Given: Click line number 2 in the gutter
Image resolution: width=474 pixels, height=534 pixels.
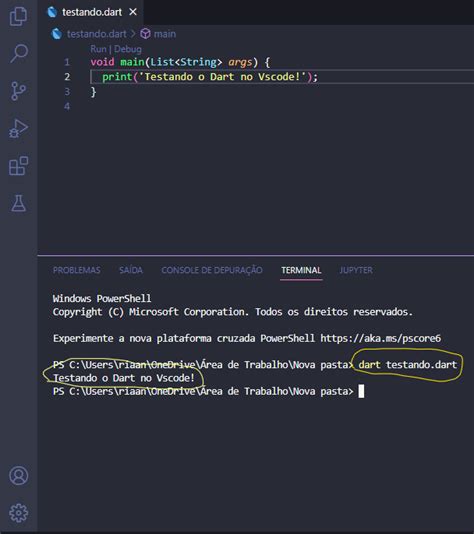Looking at the screenshot, I should click(67, 77).
